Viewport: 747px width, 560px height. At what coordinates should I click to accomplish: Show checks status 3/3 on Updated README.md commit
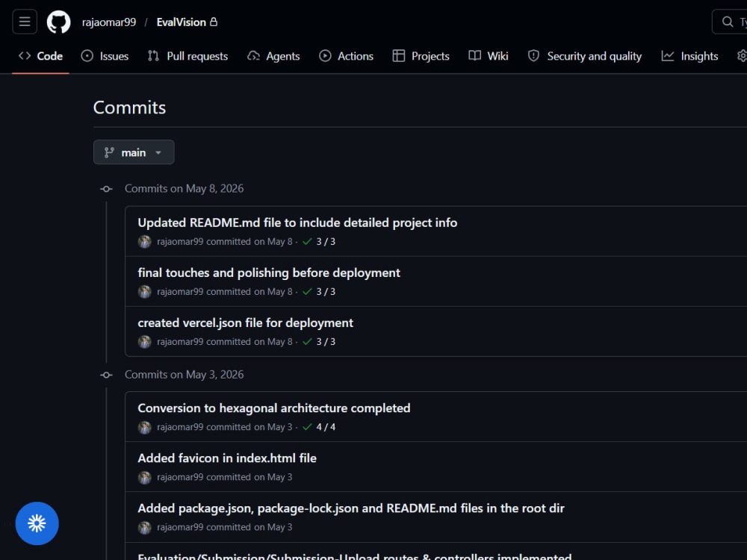(319, 241)
